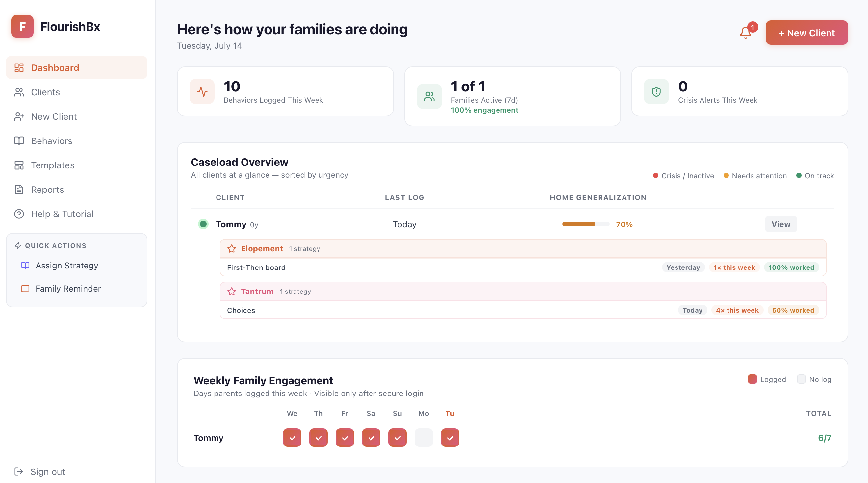Open the notifications bell
This screenshot has height=483, width=868.
(x=745, y=33)
